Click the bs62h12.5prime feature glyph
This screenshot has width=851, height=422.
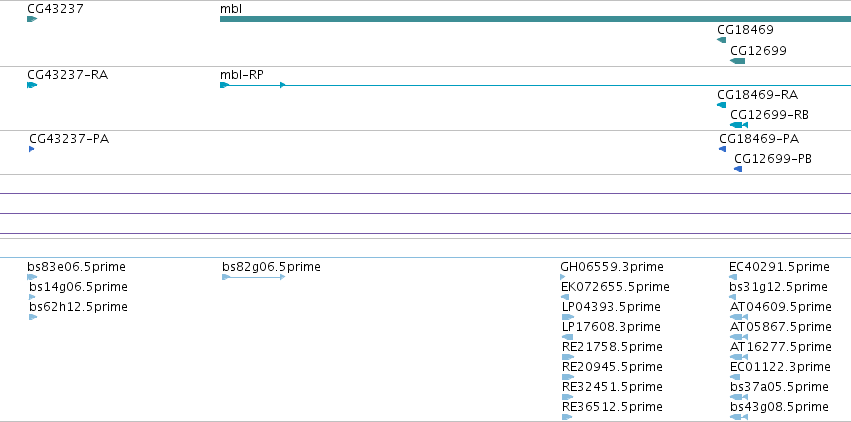[33, 317]
